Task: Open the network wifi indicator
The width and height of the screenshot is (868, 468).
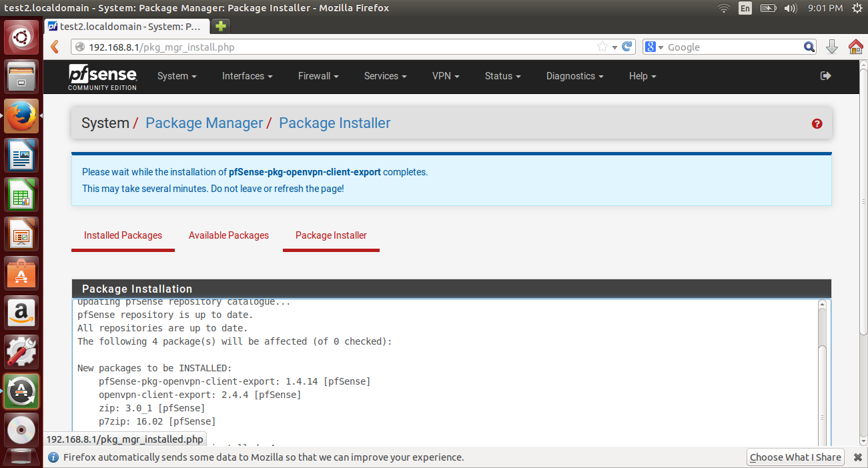Action: pyautogui.click(x=724, y=8)
